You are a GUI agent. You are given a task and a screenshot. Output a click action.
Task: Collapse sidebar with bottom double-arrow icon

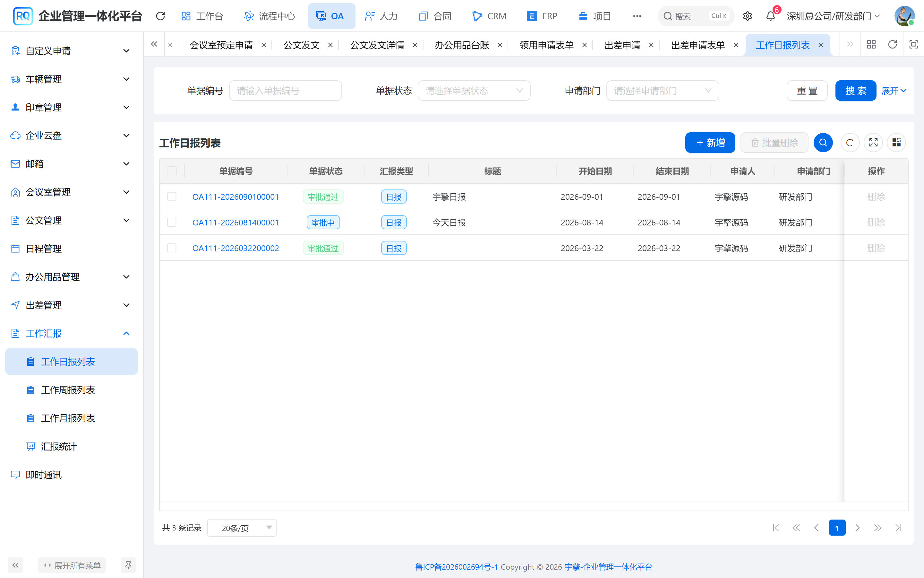[15, 565]
